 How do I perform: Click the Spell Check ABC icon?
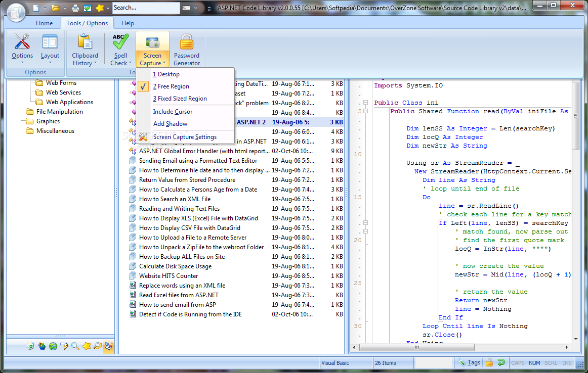click(x=120, y=41)
